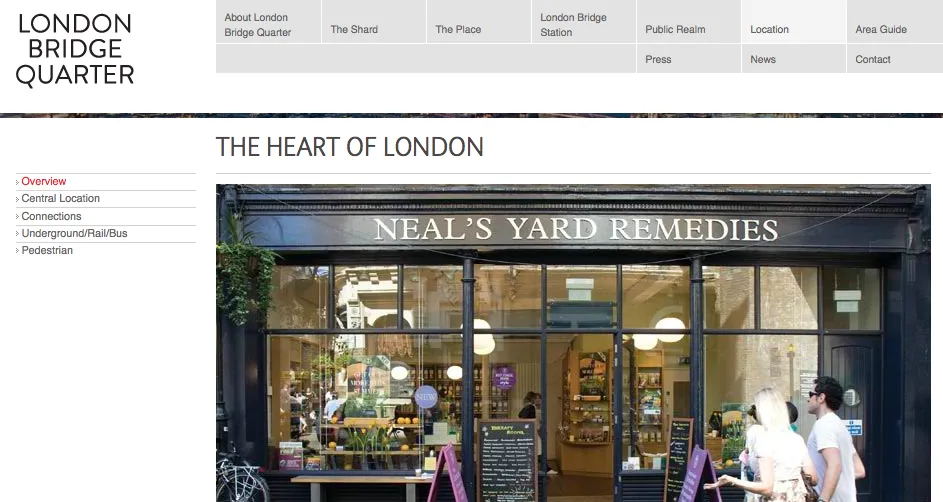Choose Connections in the side menu
The width and height of the screenshot is (943, 502).
(51, 216)
